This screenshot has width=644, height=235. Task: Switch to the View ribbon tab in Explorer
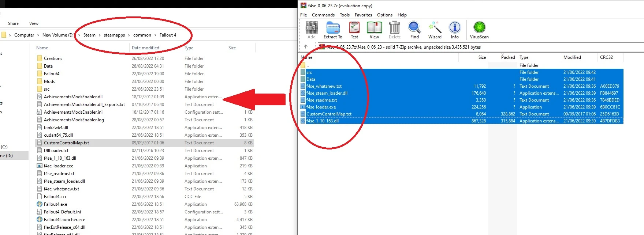tap(34, 23)
